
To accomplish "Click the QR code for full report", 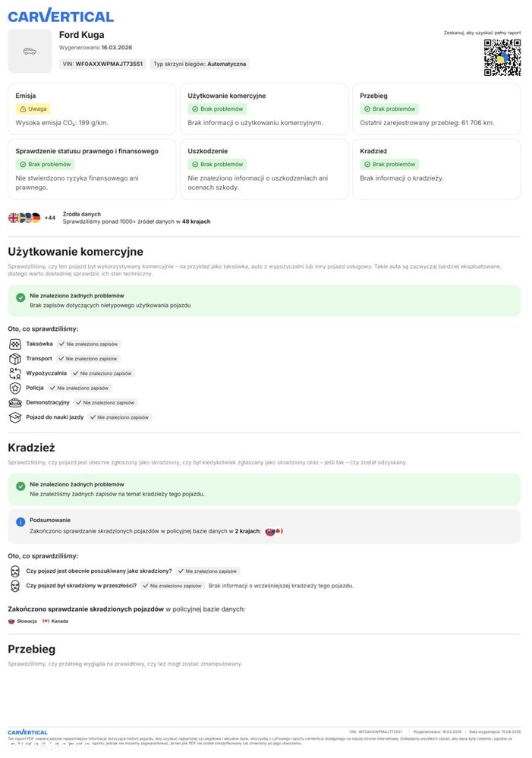I will pyautogui.click(x=502, y=58).
